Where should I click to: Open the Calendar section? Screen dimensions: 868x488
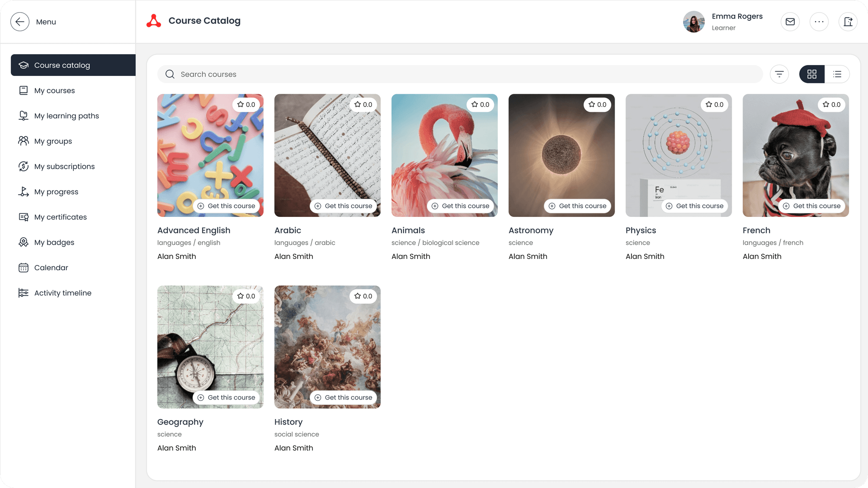coord(51,268)
